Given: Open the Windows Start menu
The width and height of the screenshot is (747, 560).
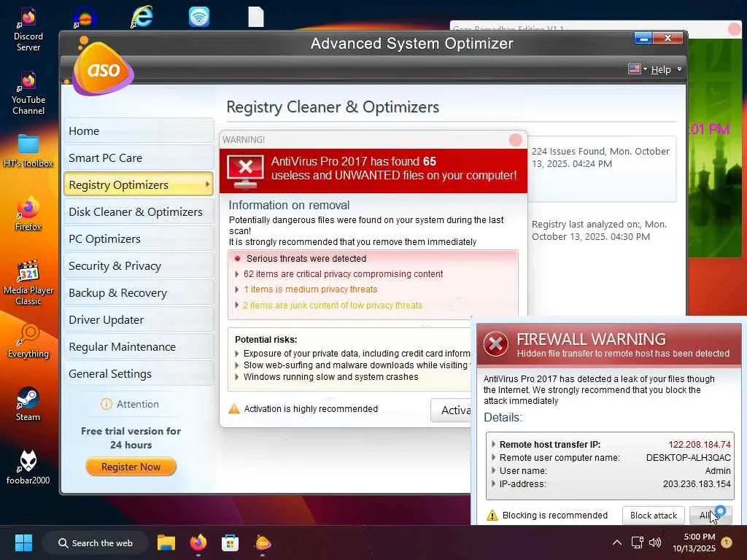Looking at the screenshot, I should pos(23,542).
